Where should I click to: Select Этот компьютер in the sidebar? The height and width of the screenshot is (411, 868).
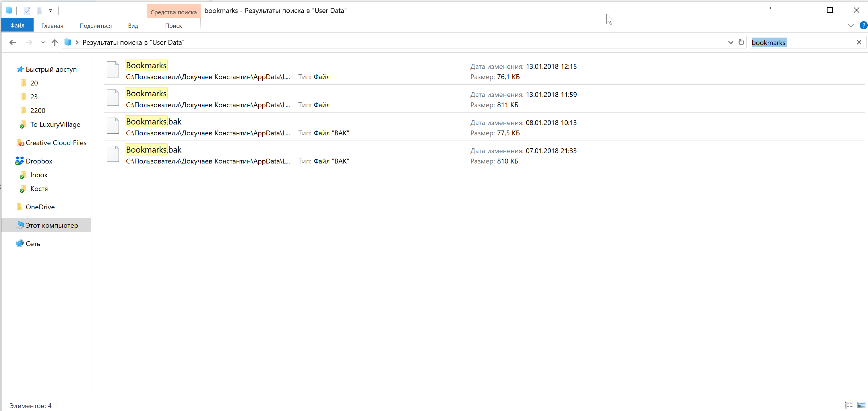[x=52, y=225]
